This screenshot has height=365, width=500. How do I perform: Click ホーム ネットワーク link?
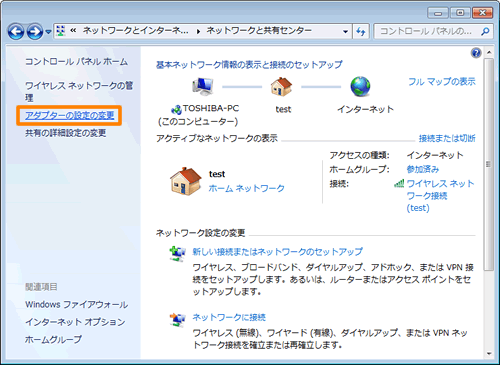246,188
